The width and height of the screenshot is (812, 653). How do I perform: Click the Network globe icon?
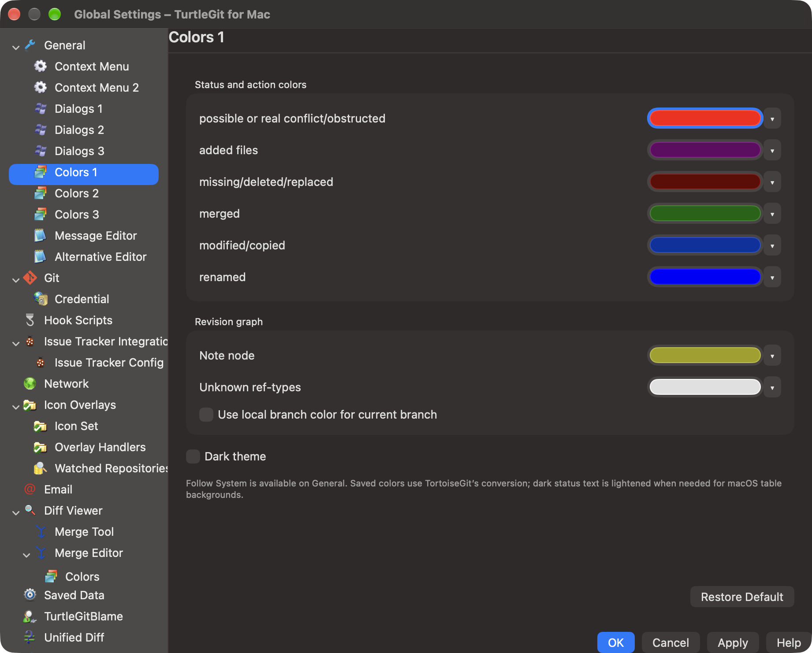(30, 383)
